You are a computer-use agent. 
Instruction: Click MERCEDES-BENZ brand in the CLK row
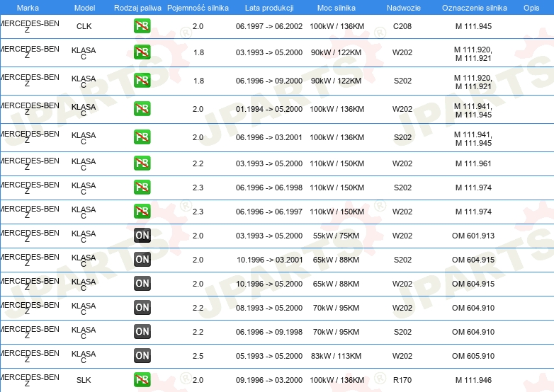(30, 26)
